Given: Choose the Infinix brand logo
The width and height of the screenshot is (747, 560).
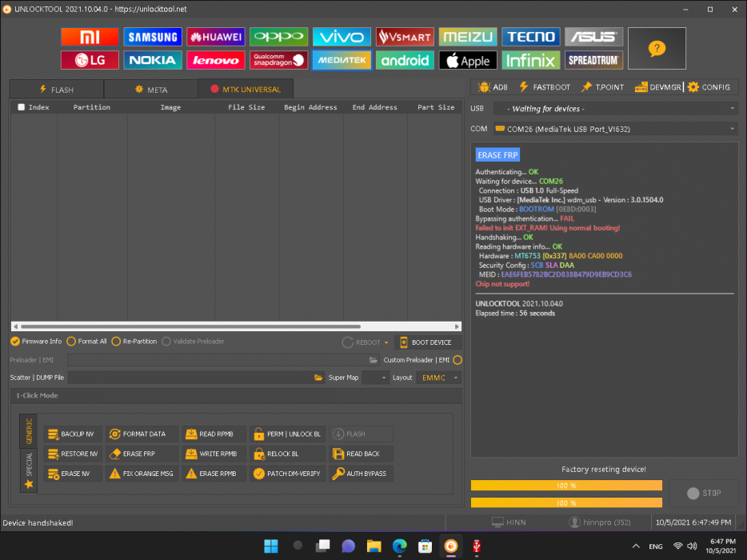Looking at the screenshot, I should [x=531, y=60].
